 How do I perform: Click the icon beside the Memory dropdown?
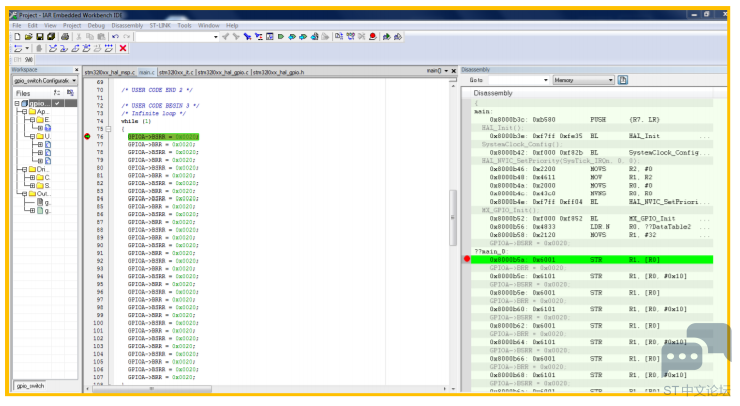pyautogui.click(x=623, y=80)
